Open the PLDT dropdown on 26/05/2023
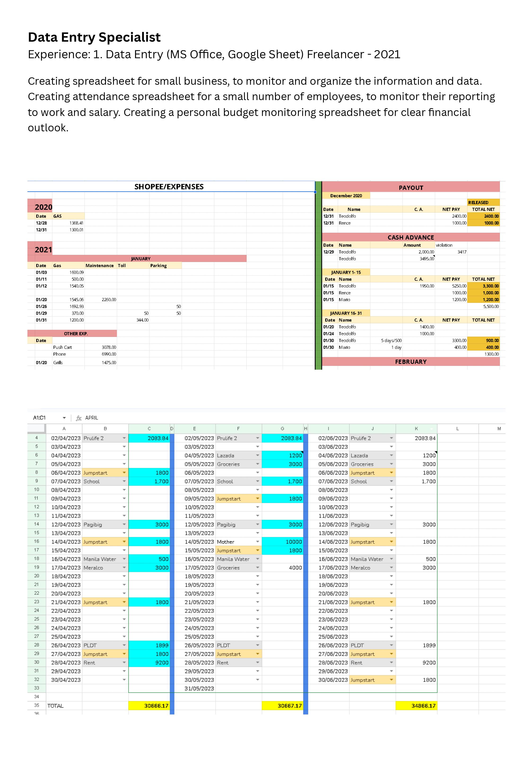This screenshot has height=776, width=532. pyautogui.click(x=257, y=645)
